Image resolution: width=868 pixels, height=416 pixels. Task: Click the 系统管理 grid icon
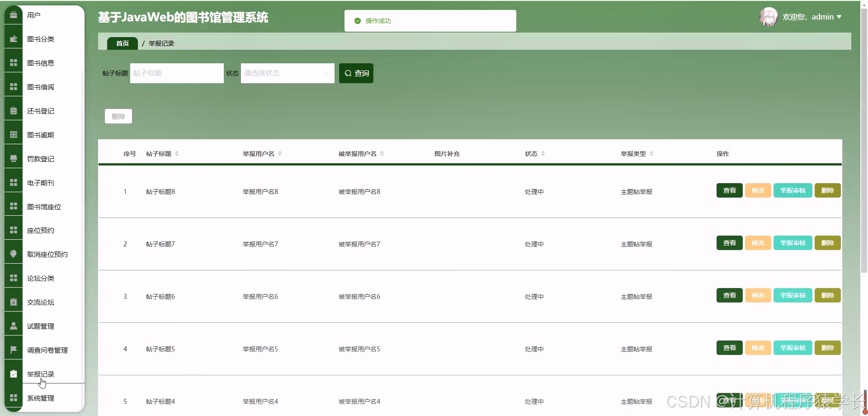tap(14, 398)
